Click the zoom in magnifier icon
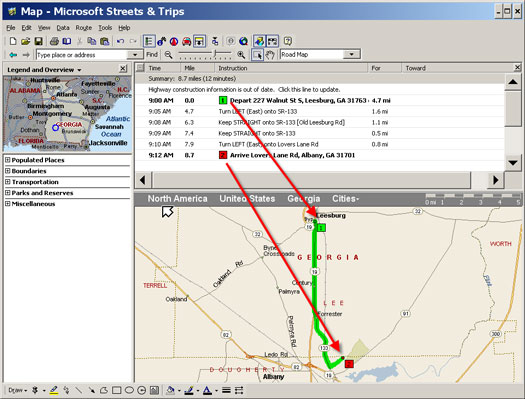This screenshot has width=525, height=399. pyautogui.click(x=241, y=55)
